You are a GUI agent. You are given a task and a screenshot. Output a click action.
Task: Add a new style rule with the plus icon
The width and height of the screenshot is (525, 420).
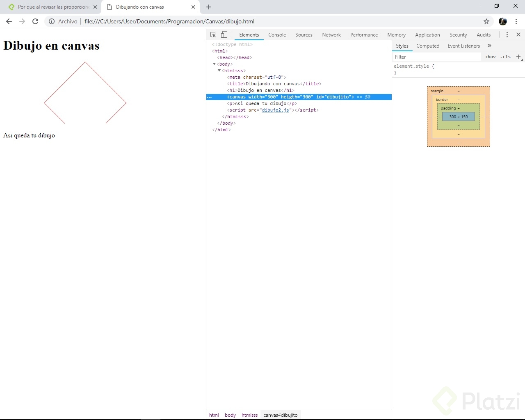(x=518, y=57)
